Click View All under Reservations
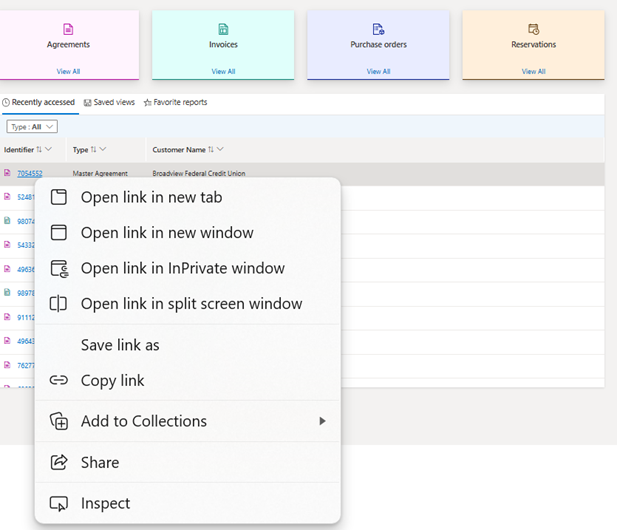Image resolution: width=617 pixels, height=530 pixels. pyautogui.click(x=534, y=71)
